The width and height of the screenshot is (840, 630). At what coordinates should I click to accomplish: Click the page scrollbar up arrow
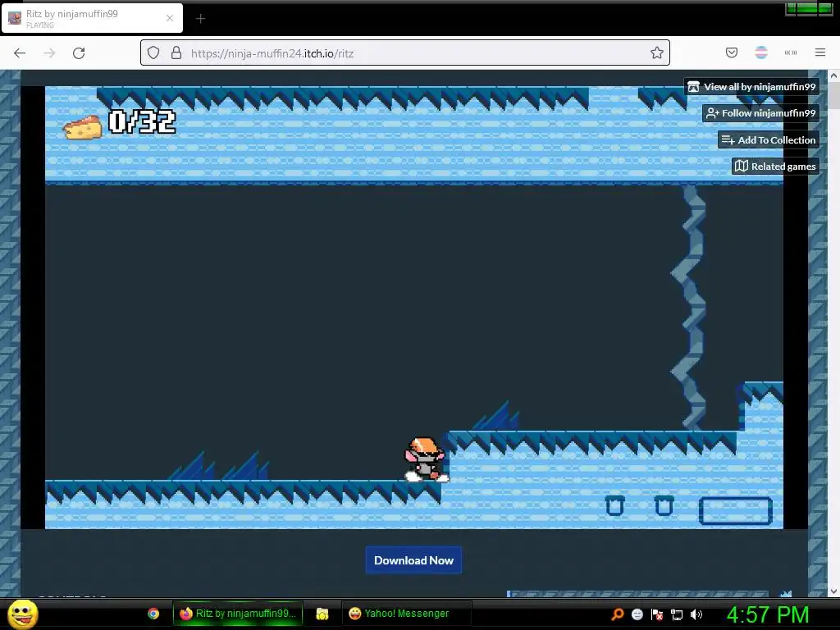click(833, 76)
